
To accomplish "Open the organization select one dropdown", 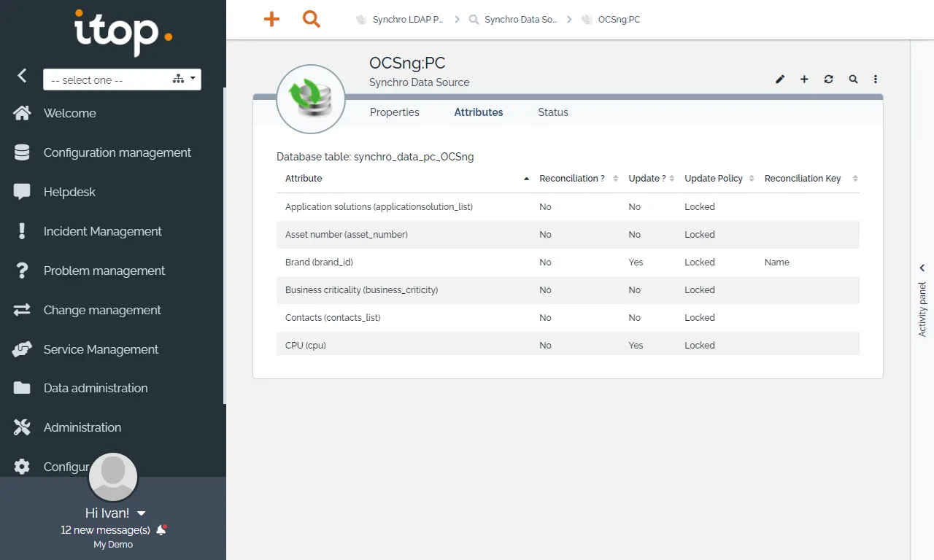I will [x=122, y=79].
